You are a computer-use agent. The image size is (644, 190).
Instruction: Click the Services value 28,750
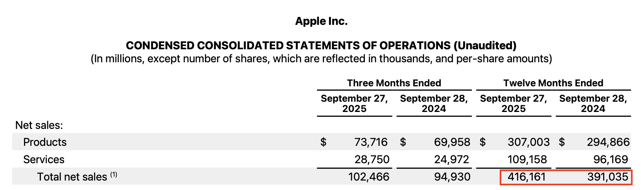(372, 160)
